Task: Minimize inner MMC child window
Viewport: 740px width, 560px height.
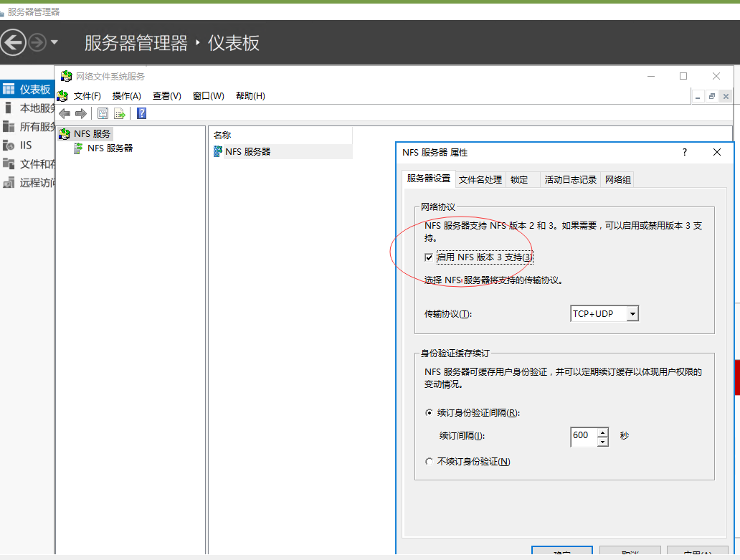Action: (x=698, y=96)
